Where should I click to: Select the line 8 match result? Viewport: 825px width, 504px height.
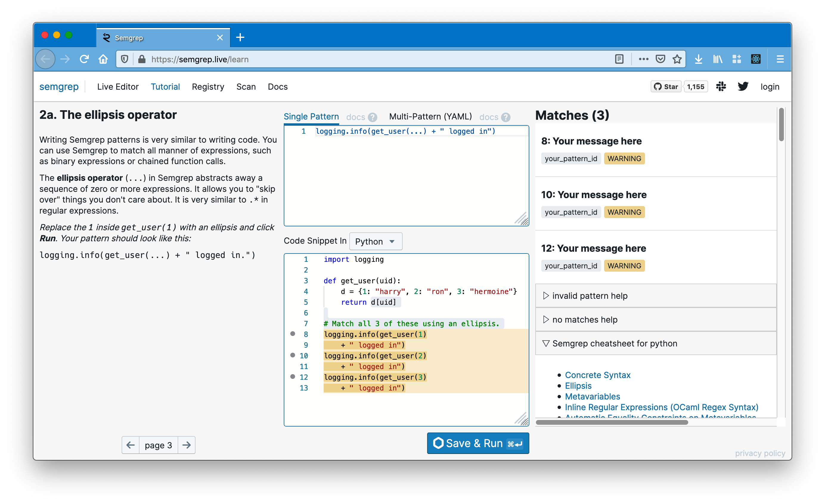[656, 150]
